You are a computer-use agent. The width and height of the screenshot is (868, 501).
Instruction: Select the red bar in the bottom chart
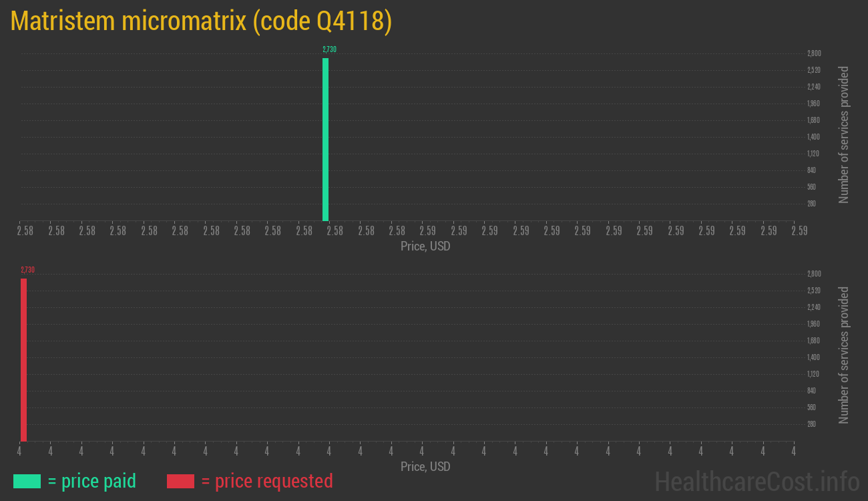(24, 357)
